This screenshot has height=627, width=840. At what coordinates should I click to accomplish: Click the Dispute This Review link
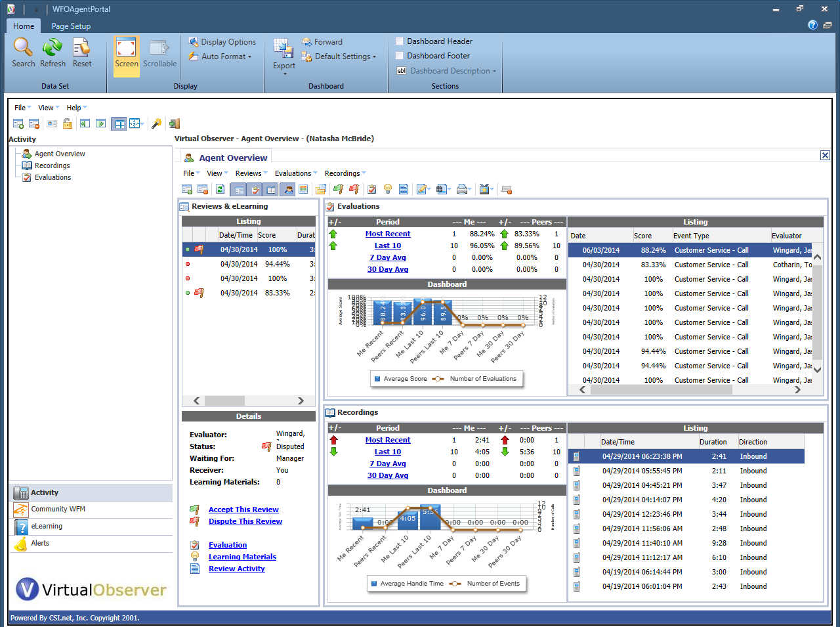[x=245, y=521]
